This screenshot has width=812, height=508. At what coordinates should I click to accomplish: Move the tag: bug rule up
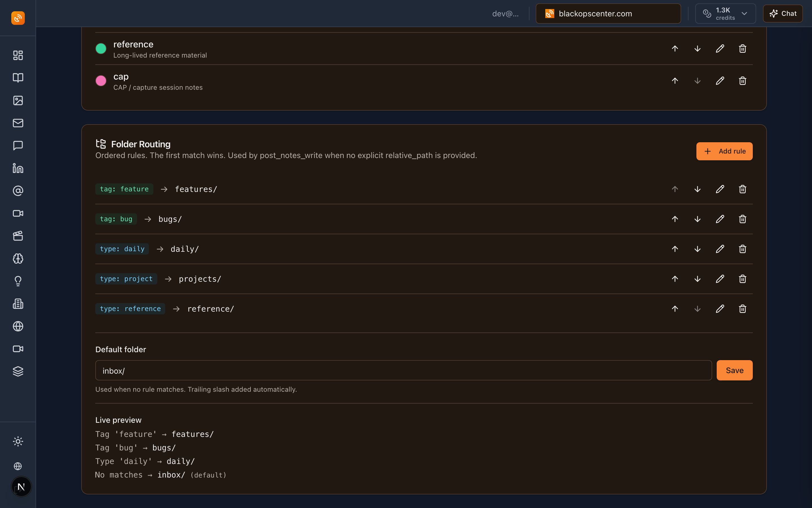point(675,219)
